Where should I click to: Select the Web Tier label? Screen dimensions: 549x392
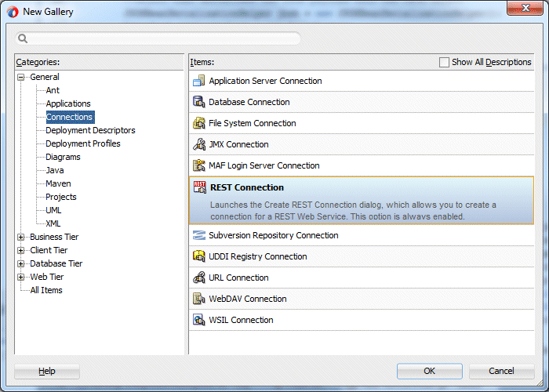(x=47, y=277)
